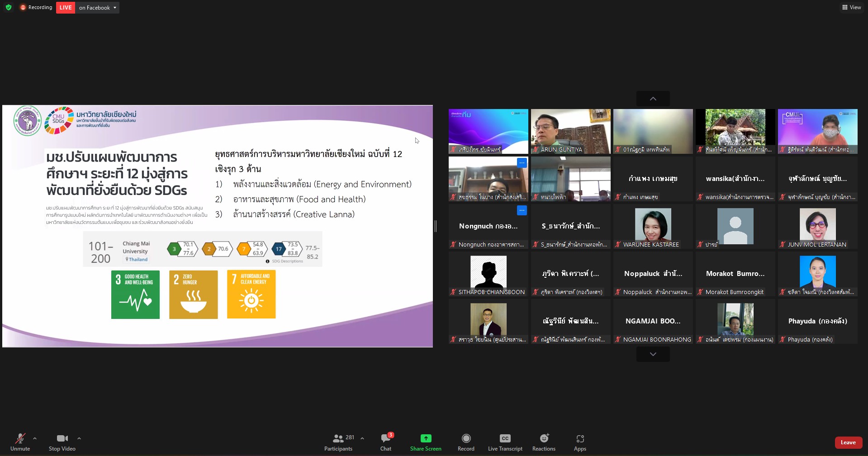The image size is (868, 456).
Task: Open the View layout menu
Action: coord(851,7)
